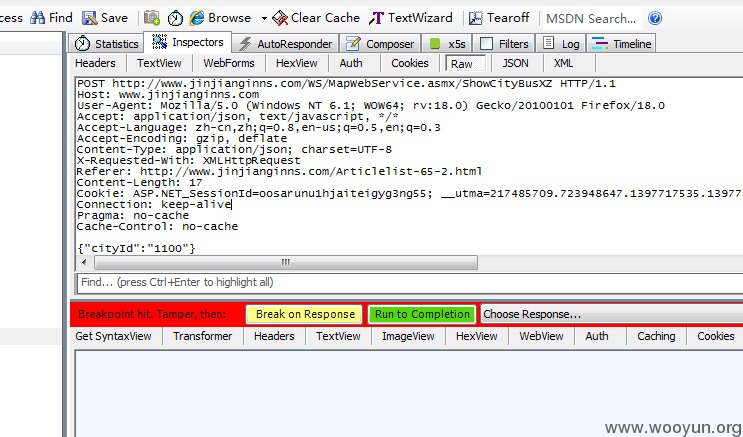Click the cityId JSON body line

pyautogui.click(x=136, y=248)
